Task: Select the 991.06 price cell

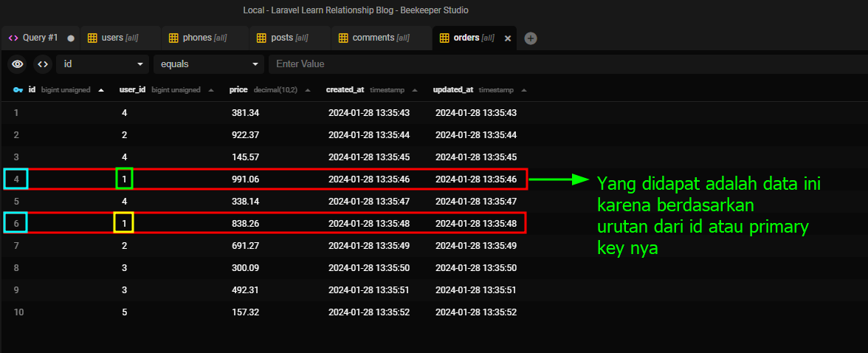Action: click(x=244, y=179)
